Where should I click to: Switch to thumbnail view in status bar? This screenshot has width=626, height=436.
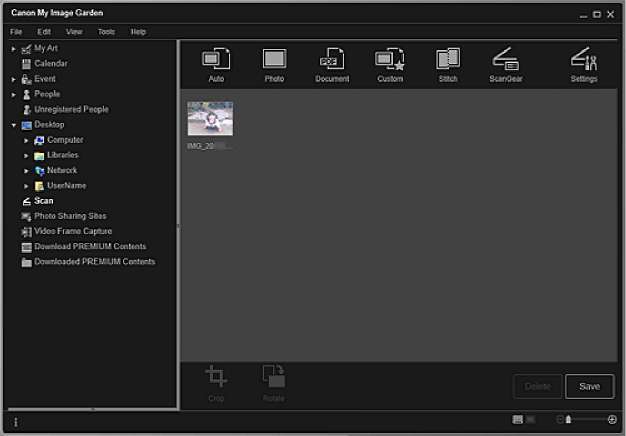[x=518, y=420]
